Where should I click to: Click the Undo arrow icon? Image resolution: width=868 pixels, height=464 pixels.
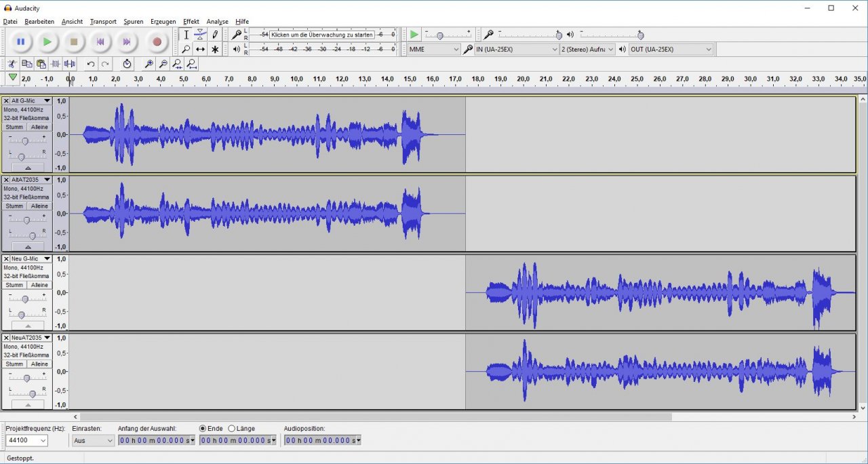pyautogui.click(x=90, y=64)
